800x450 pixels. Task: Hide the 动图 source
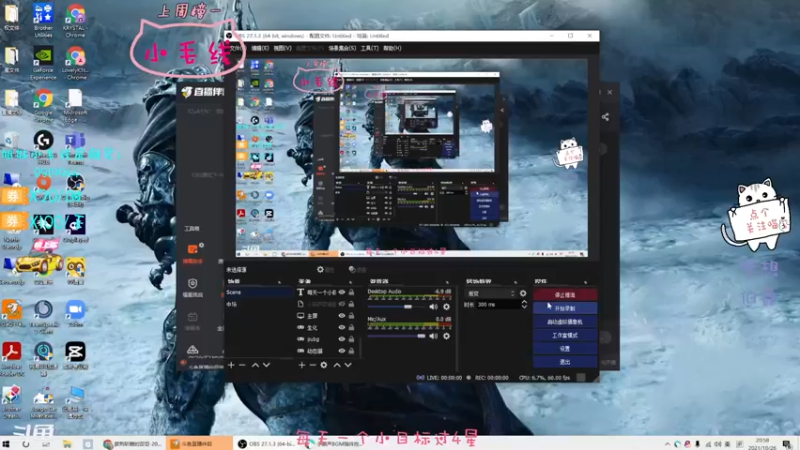click(x=342, y=351)
